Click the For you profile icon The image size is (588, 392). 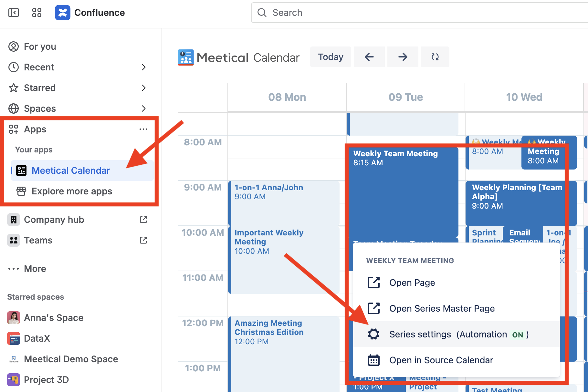pyautogui.click(x=14, y=46)
